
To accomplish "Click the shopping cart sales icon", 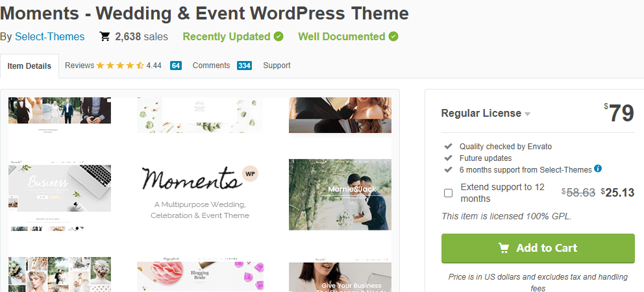I will 105,37.
